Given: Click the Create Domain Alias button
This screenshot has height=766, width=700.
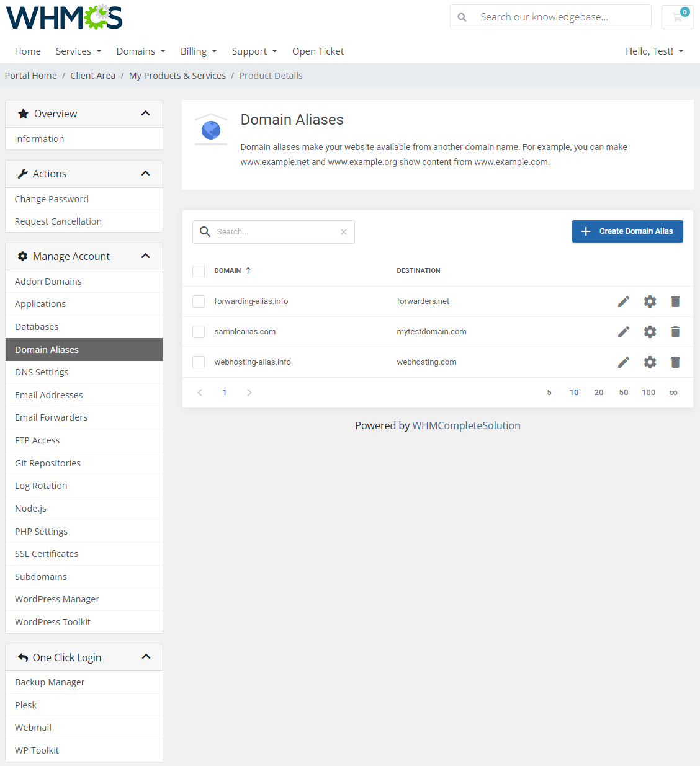Looking at the screenshot, I should 627,231.
